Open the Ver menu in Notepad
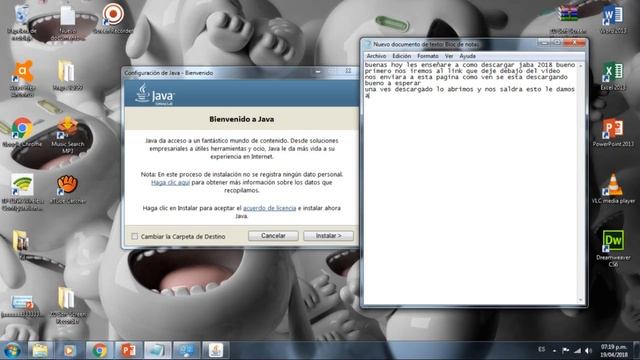 [449, 56]
